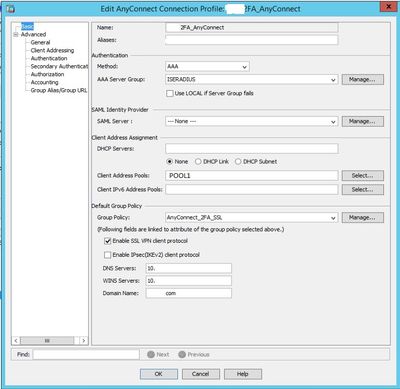Click the Next find arrow icon
Viewport: 400px width, 389px height.
click(x=151, y=354)
